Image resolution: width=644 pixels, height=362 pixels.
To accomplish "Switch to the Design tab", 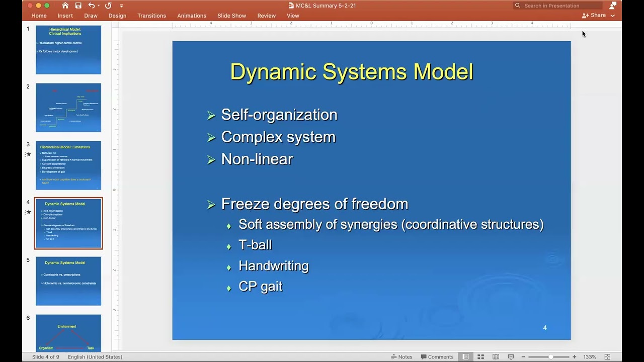I will pos(117,16).
